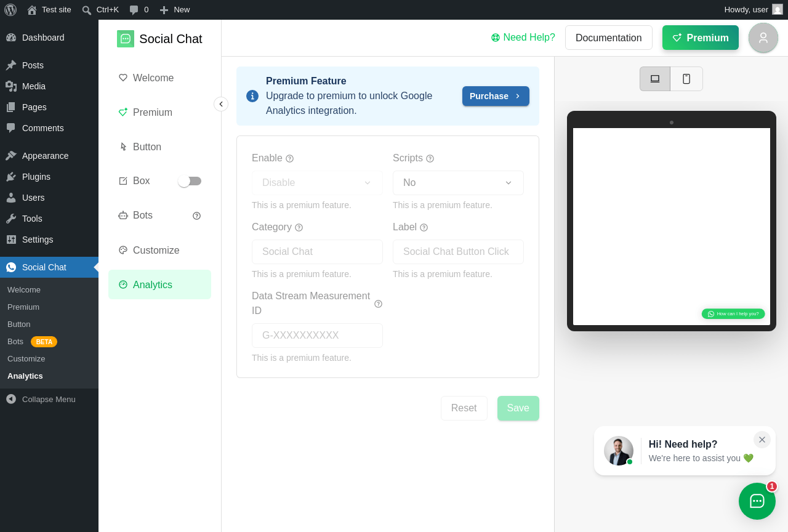Open the green floating chat bubble
The image size is (788, 532).
coord(757,501)
